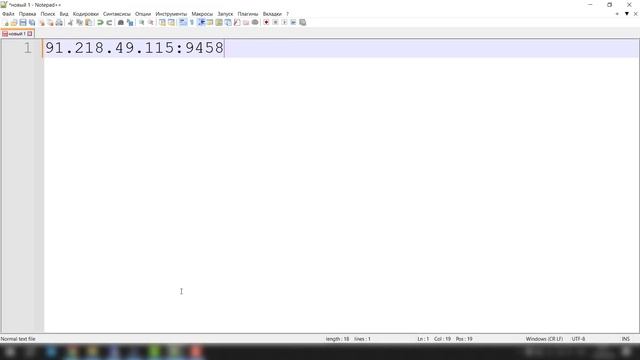
Task: Click the plus button near the window controls
Action: (617, 14)
